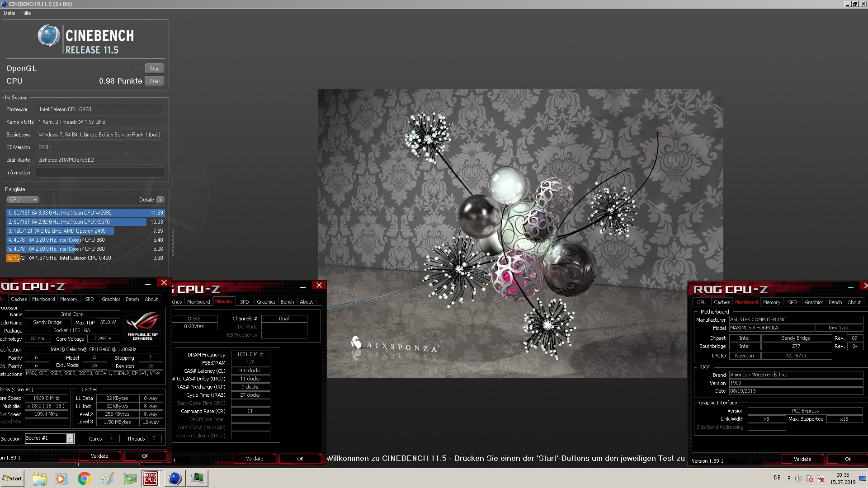
Task: Select ranking row Xeon CPU W5590
Action: [85, 213]
